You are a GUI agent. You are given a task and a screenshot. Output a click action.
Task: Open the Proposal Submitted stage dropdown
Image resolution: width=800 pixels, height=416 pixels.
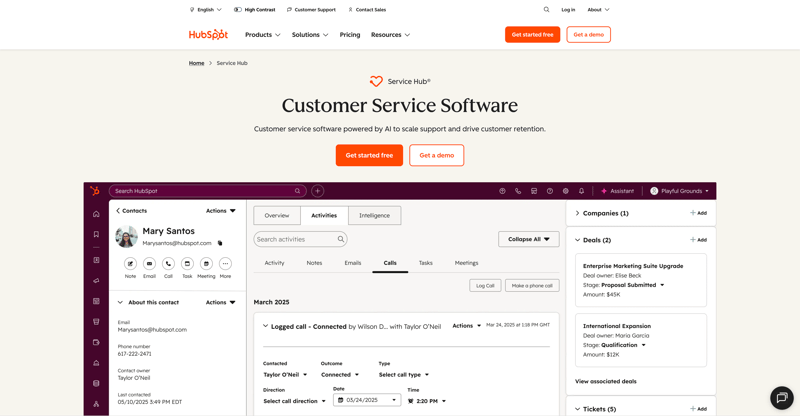pyautogui.click(x=633, y=285)
